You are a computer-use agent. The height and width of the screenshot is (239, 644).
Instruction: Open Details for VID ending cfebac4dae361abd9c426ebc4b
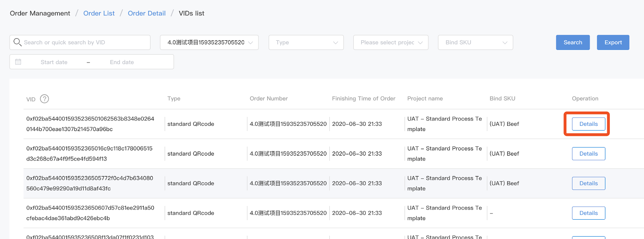[588, 213]
